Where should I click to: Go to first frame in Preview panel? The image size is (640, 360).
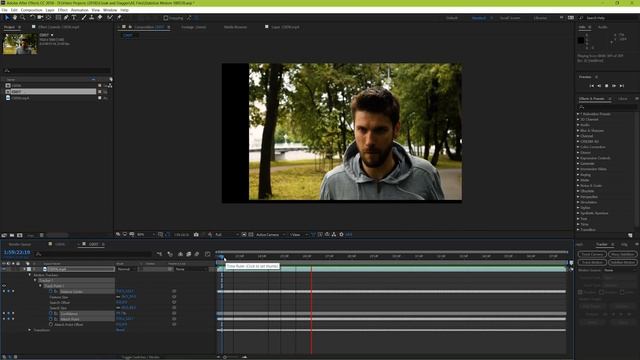tap(591, 86)
